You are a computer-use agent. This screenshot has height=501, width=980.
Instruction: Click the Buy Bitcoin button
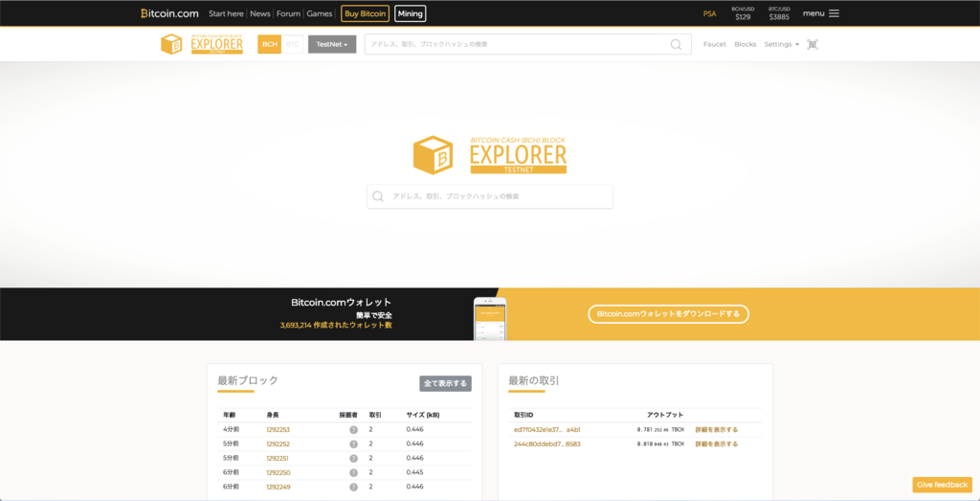pyautogui.click(x=365, y=13)
